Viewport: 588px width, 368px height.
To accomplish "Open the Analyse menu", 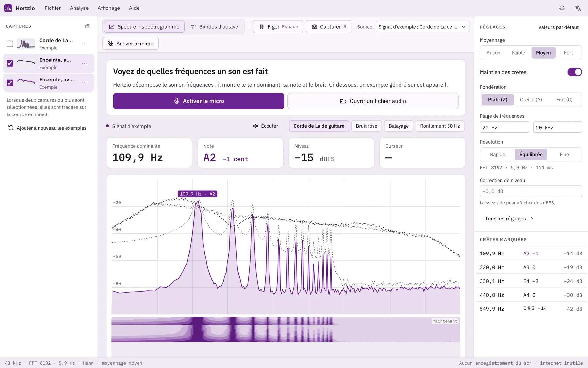I will (79, 8).
